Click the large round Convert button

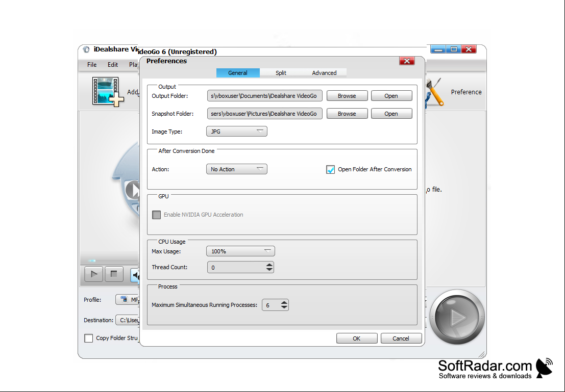point(457,317)
